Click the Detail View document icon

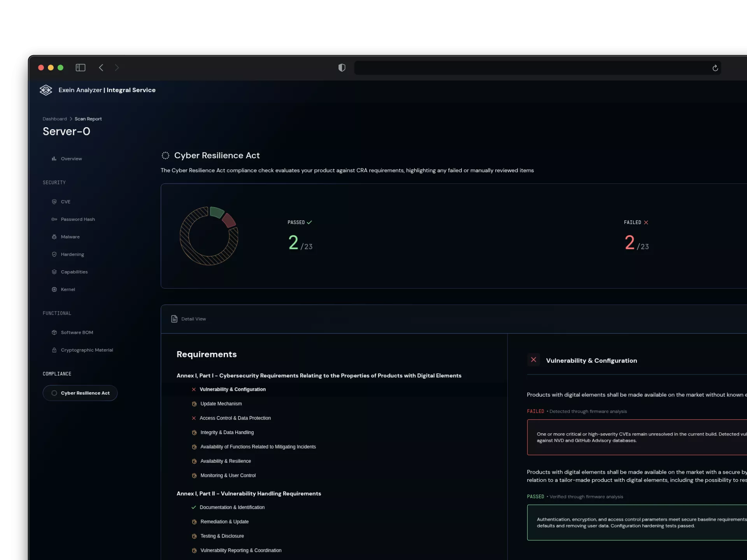click(x=174, y=319)
